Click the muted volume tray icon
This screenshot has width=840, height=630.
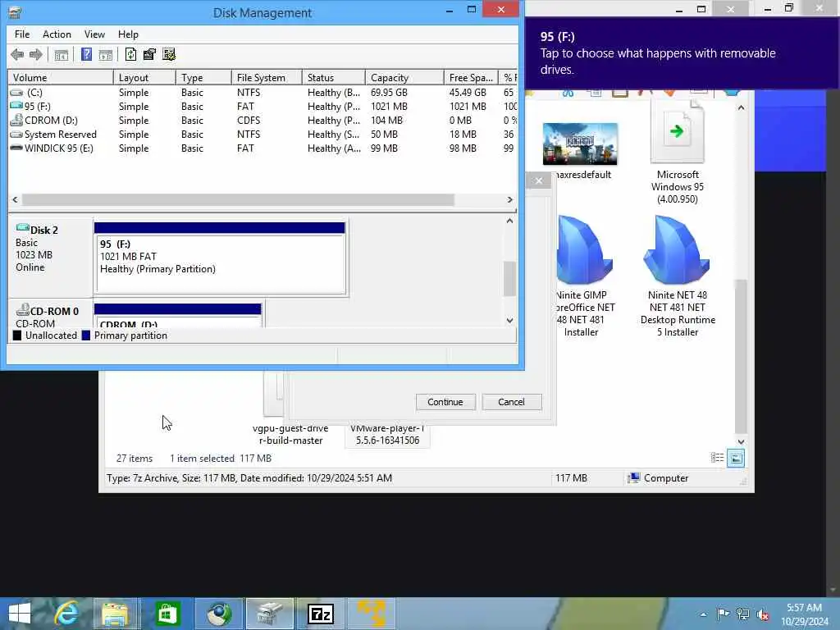pos(762,614)
